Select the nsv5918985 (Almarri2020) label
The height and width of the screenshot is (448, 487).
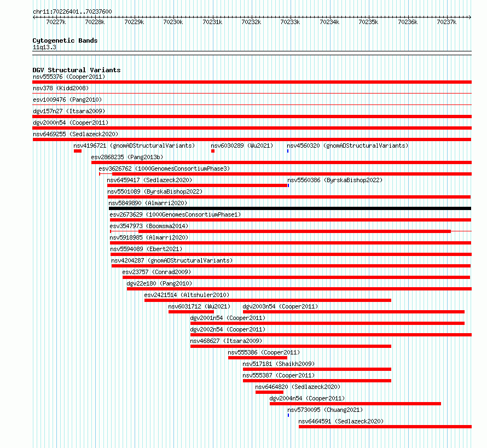149,237
